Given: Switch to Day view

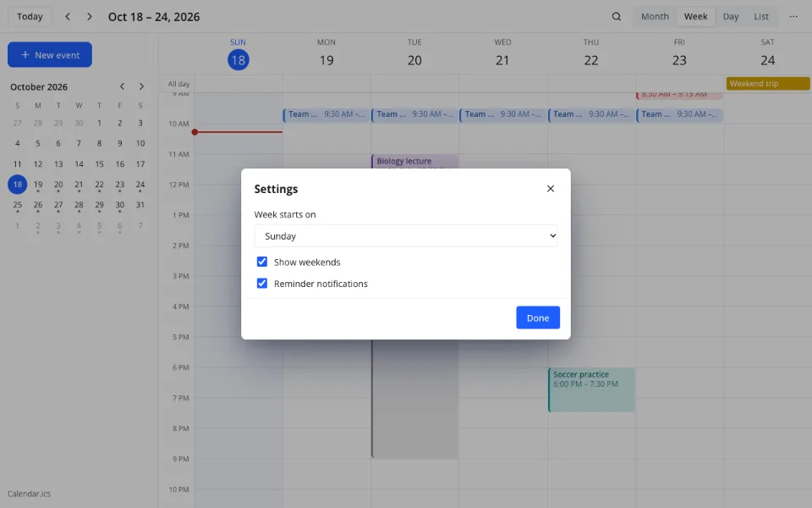Looking at the screenshot, I should [x=731, y=17].
